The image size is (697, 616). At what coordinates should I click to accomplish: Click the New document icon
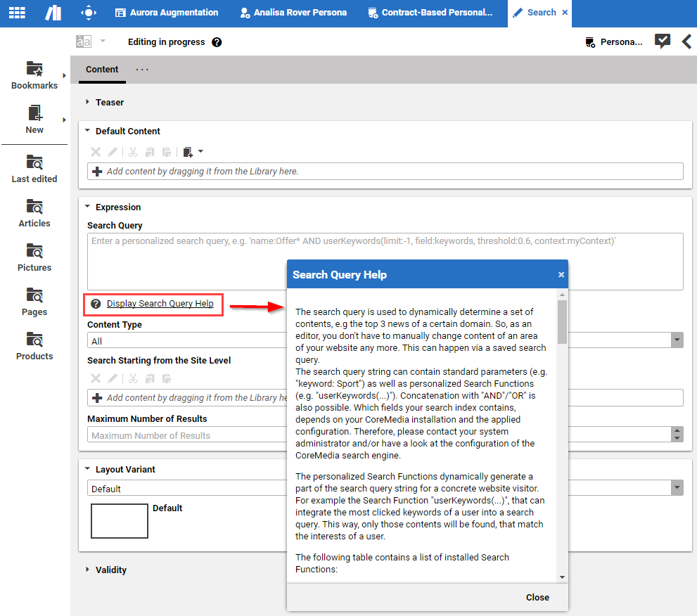tap(34, 113)
